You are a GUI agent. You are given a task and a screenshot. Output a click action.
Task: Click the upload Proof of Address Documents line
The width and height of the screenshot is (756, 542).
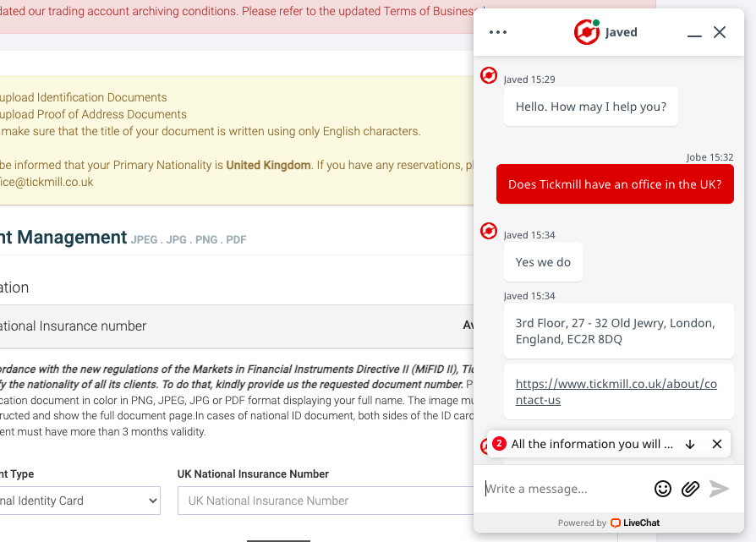click(x=93, y=114)
